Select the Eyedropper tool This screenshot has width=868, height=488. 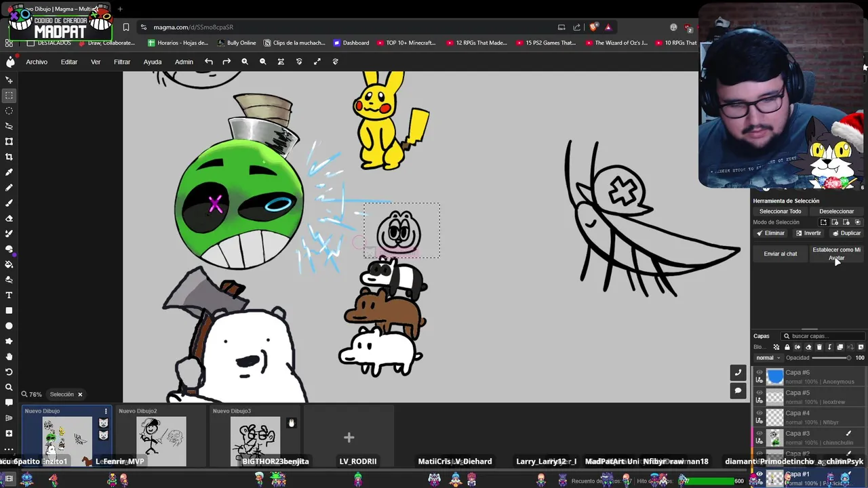click(x=9, y=172)
